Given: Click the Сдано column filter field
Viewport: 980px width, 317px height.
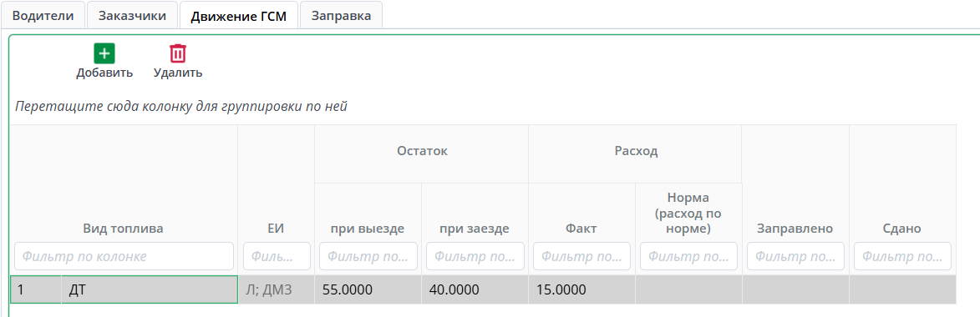Looking at the screenshot, I should [x=902, y=256].
